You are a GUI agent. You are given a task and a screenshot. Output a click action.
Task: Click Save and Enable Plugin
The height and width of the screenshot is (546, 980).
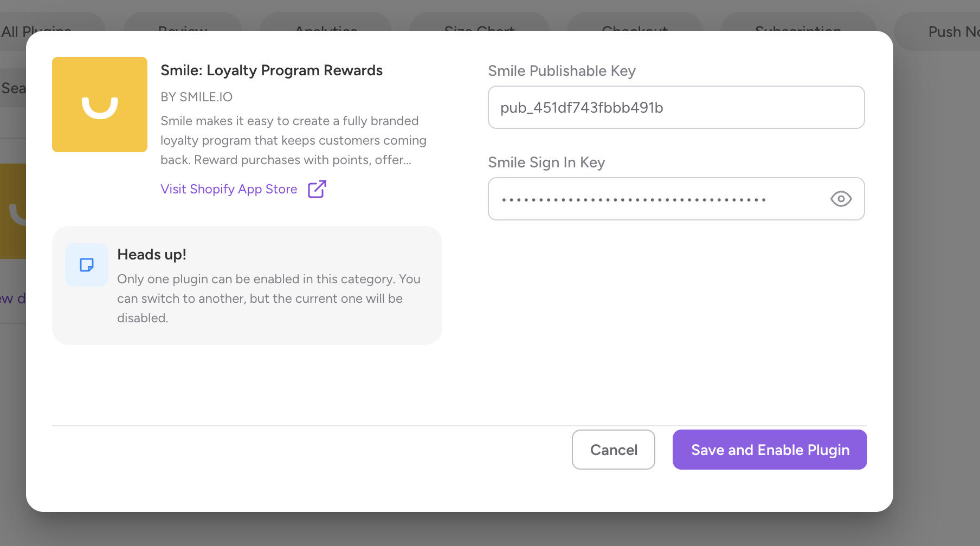[770, 450]
